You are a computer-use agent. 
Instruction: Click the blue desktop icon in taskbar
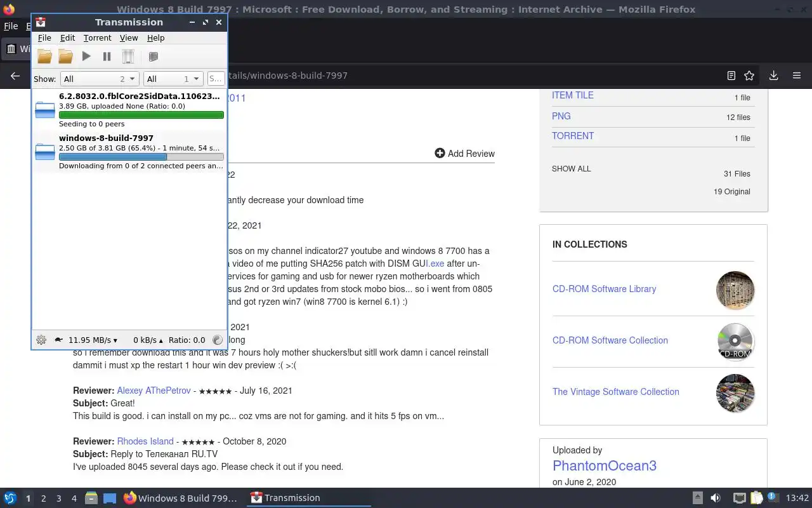point(110,498)
